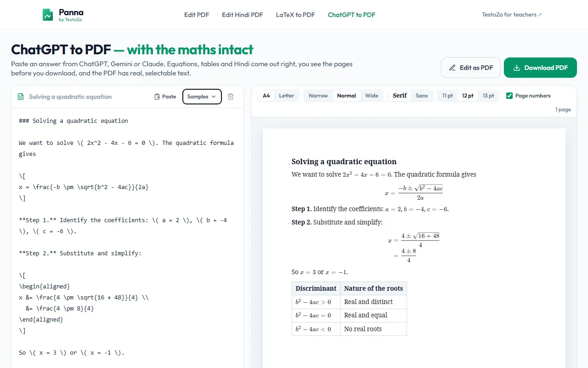Choose the Sans font style
The image size is (588, 368).
pos(422,96)
